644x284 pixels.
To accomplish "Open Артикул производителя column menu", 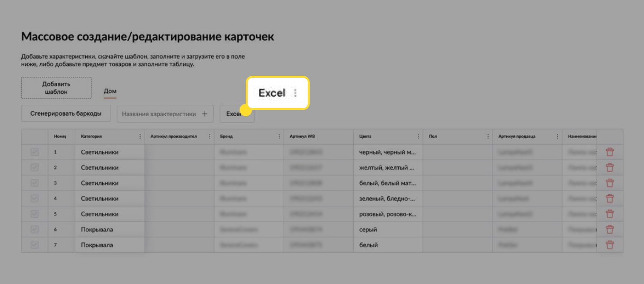I will [209, 136].
